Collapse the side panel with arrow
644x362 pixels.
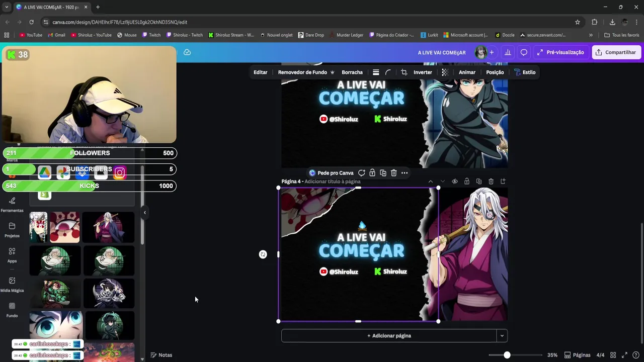[x=144, y=213]
